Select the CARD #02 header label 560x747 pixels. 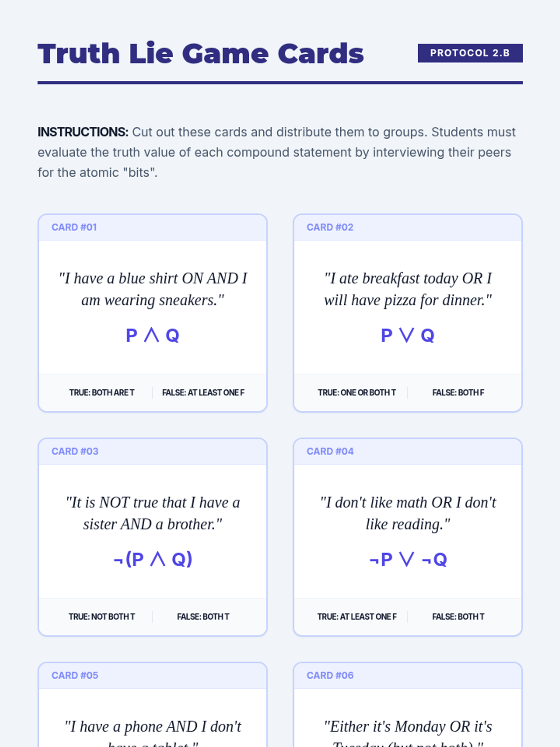tap(330, 227)
